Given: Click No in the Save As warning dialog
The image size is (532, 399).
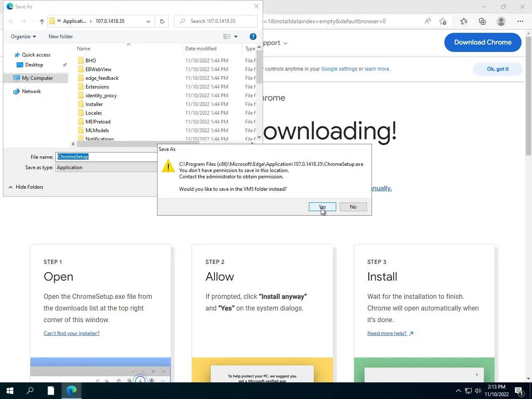Looking at the screenshot, I should tap(353, 207).
